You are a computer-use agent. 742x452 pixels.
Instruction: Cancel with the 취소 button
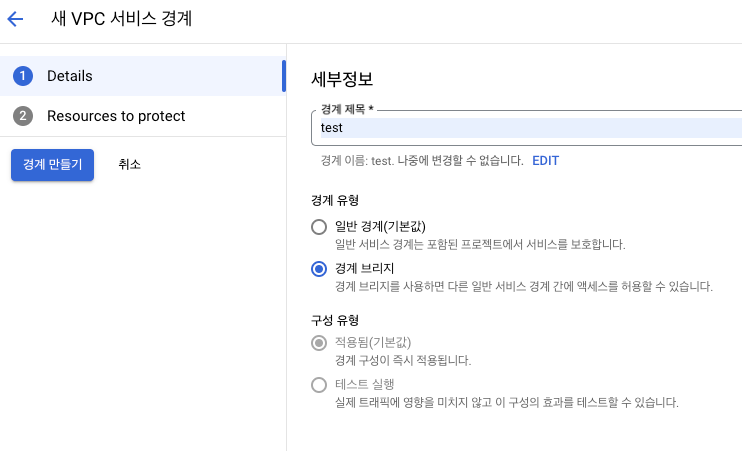coord(129,165)
